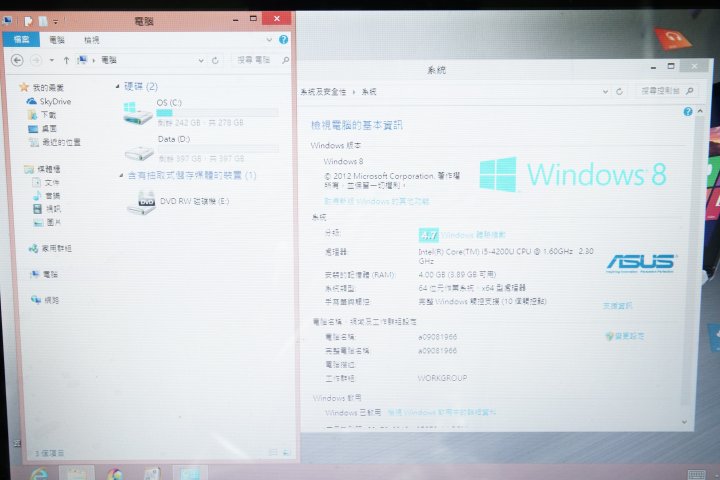The image size is (720, 480).
Task: Open the Music library
Action: click(x=46, y=196)
